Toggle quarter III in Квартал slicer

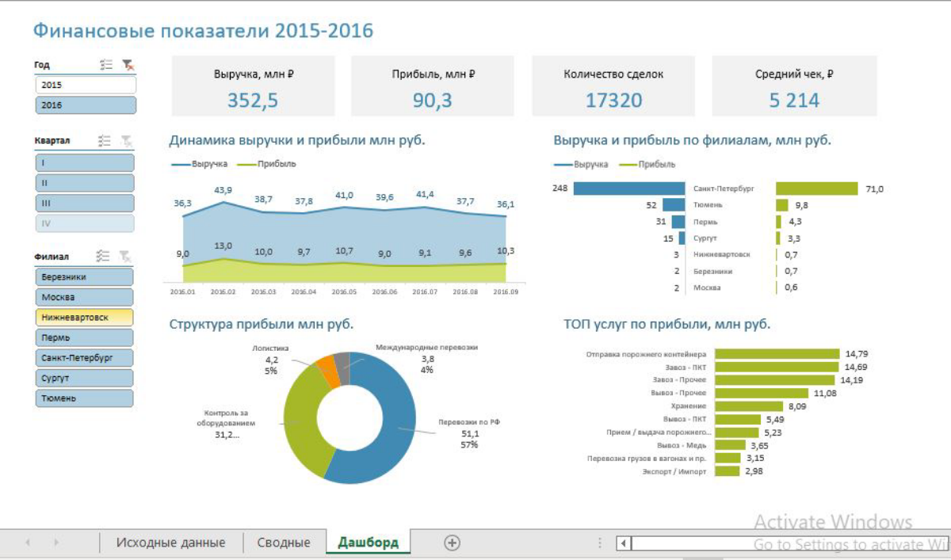coord(85,203)
